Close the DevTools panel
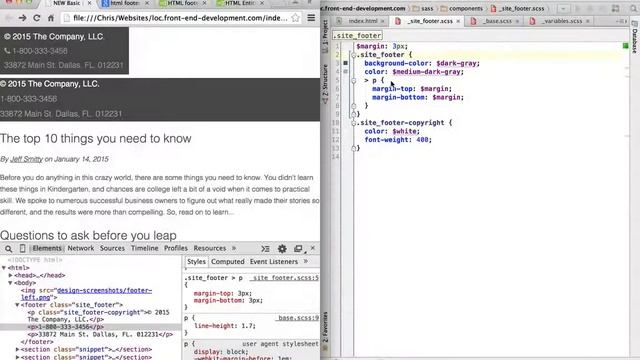 click(x=313, y=248)
